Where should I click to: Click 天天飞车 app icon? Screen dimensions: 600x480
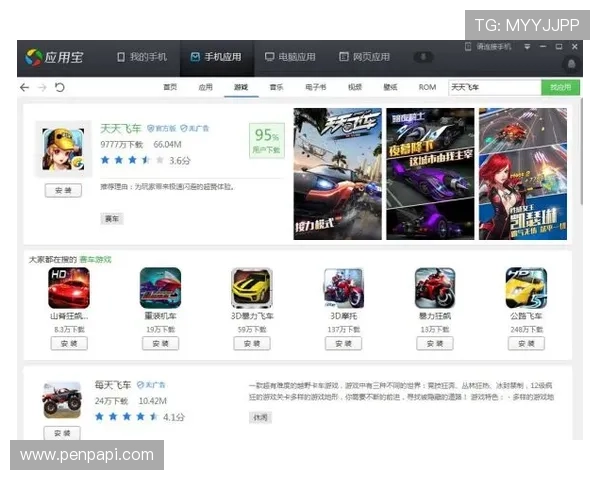(x=63, y=149)
